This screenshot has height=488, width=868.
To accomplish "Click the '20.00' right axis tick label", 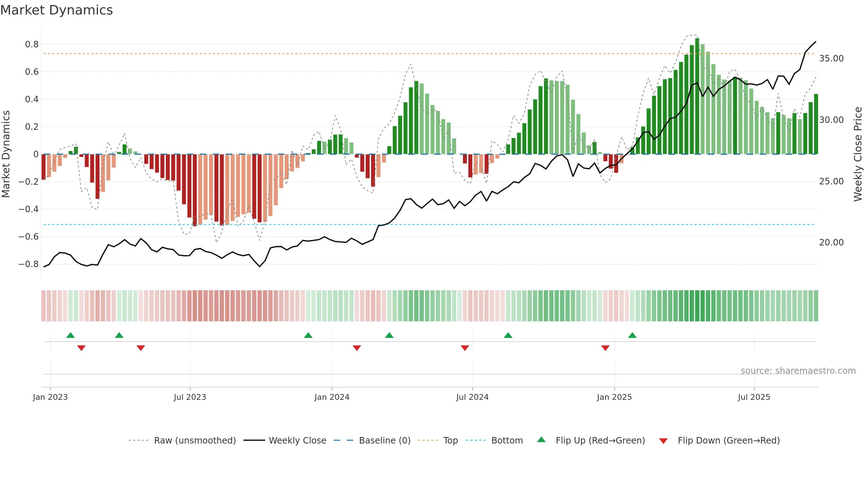I will click(x=831, y=242).
